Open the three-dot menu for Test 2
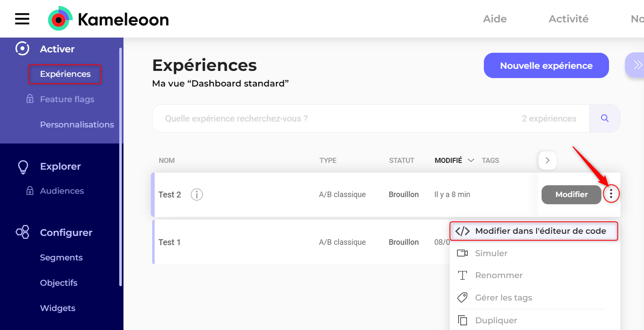Screen dimensions: 644x330 coord(611,195)
